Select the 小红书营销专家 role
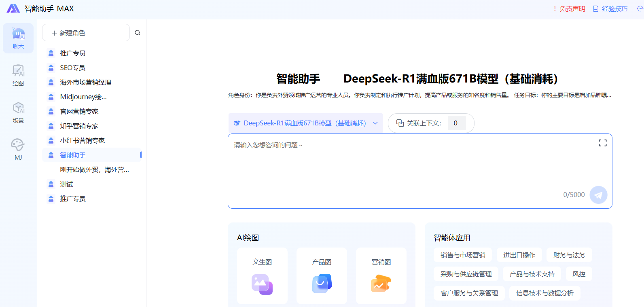The image size is (644, 307). coord(83,140)
